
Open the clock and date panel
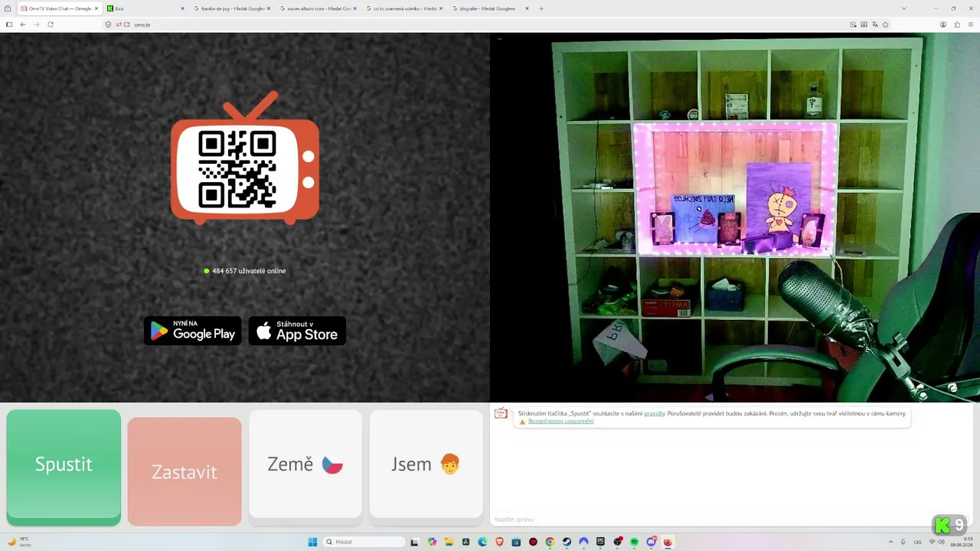[962, 542]
